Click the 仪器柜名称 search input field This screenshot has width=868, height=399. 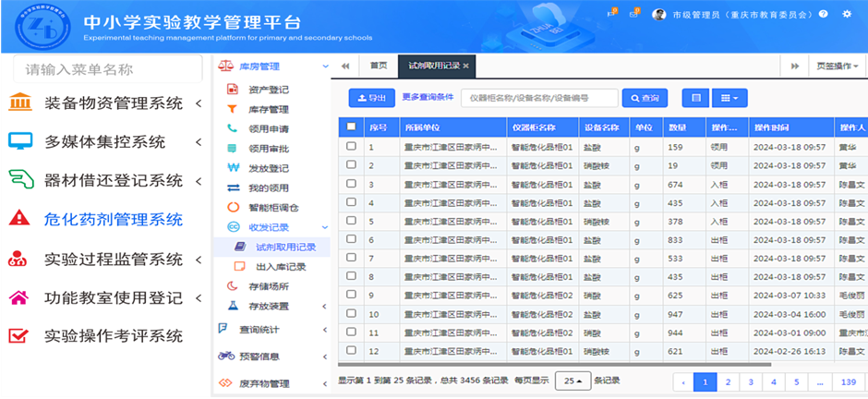click(539, 98)
